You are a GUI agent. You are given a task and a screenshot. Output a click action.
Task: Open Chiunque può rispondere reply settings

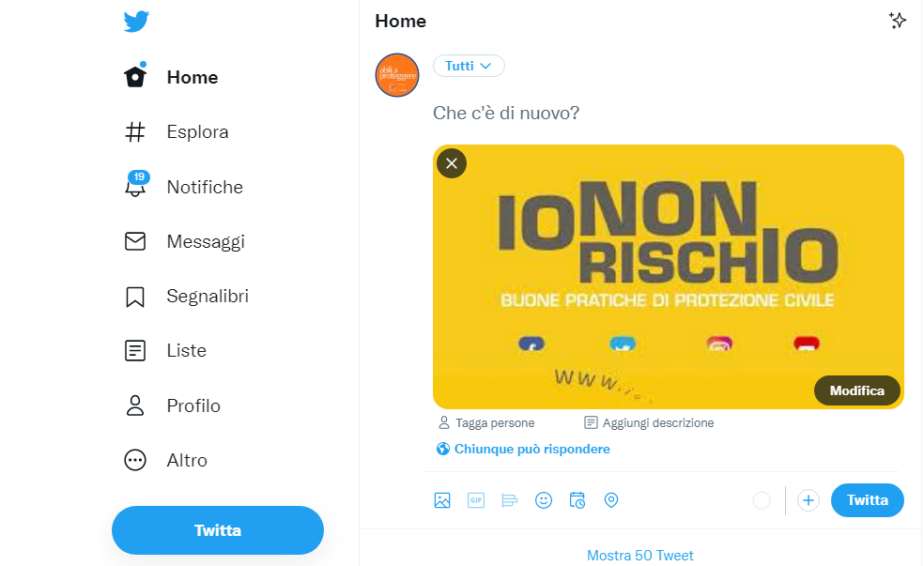tap(523, 449)
